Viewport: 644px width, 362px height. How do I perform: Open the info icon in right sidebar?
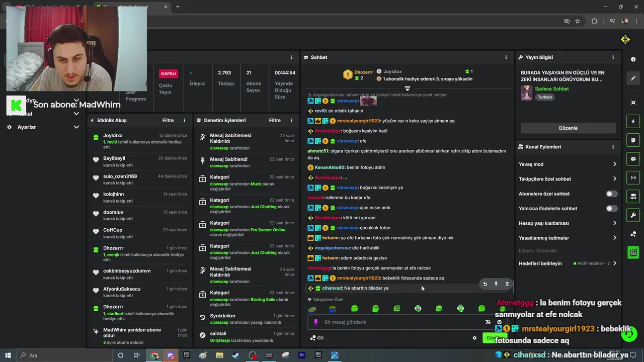coord(633,59)
